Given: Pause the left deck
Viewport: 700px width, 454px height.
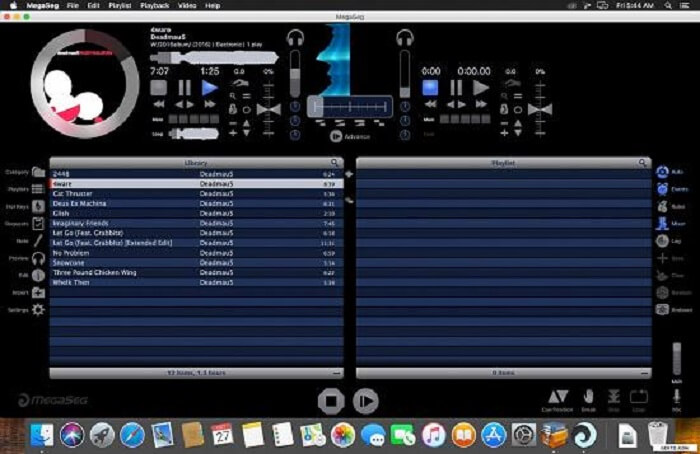Looking at the screenshot, I should 184,88.
